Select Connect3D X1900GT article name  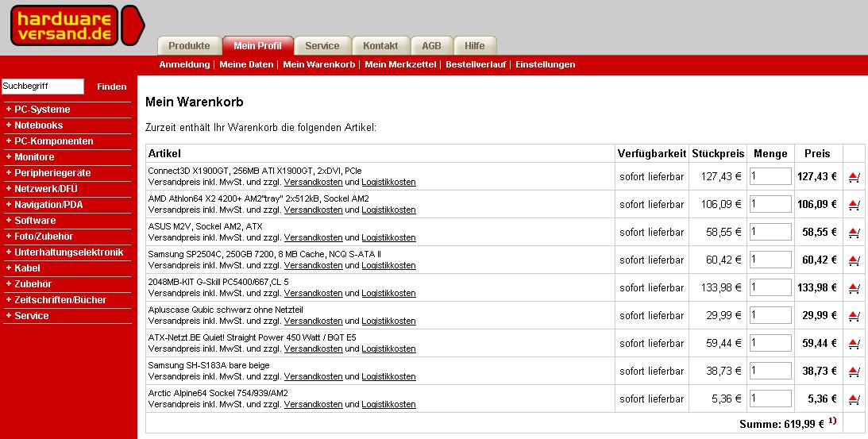click(x=255, y=171)
